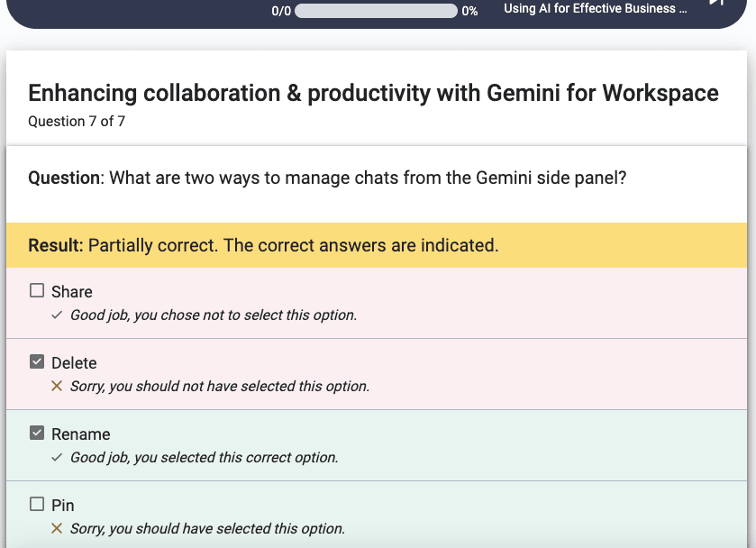Select the Pin option label
The image size is (756, 548).
tap(63, 505)
